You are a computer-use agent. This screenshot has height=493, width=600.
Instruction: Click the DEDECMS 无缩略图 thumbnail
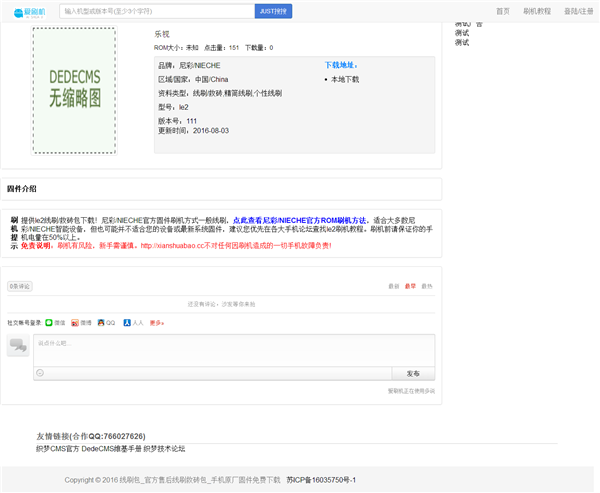tap(74, 90)
